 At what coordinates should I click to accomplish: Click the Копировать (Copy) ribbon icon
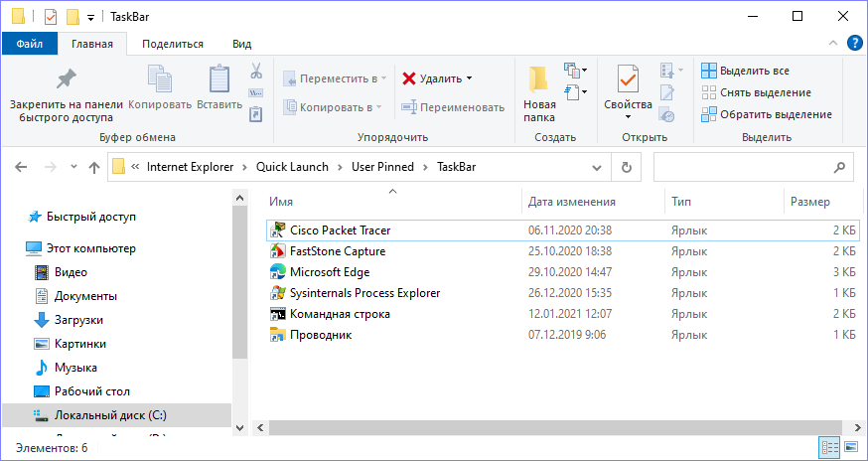coord(160,78)
